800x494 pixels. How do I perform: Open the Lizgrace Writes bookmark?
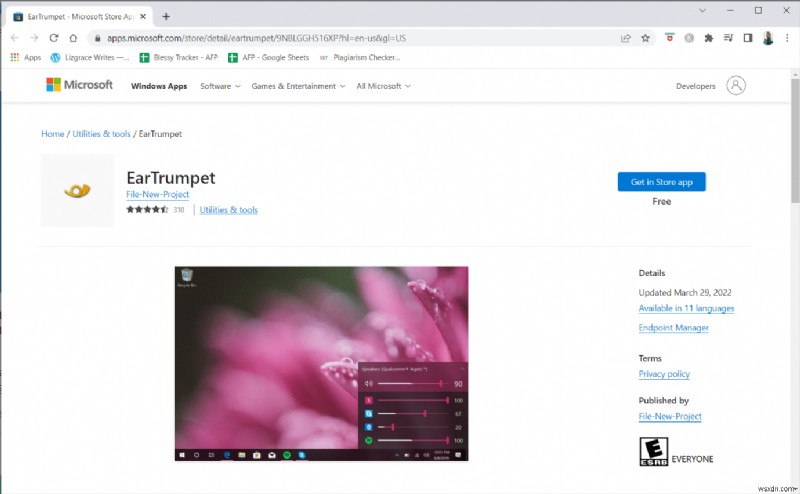[x=90, y=57]
